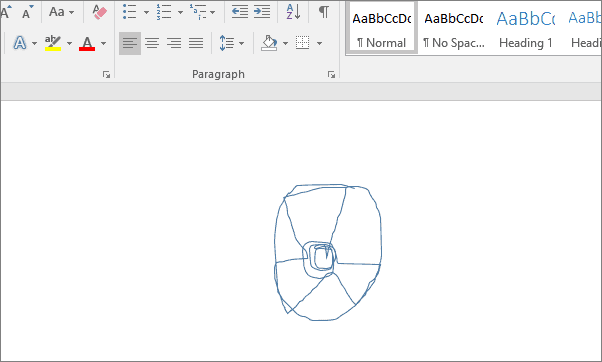Open the Sort A to Z tool
Viewport: 602px width, 362px height.
(294, 12)
